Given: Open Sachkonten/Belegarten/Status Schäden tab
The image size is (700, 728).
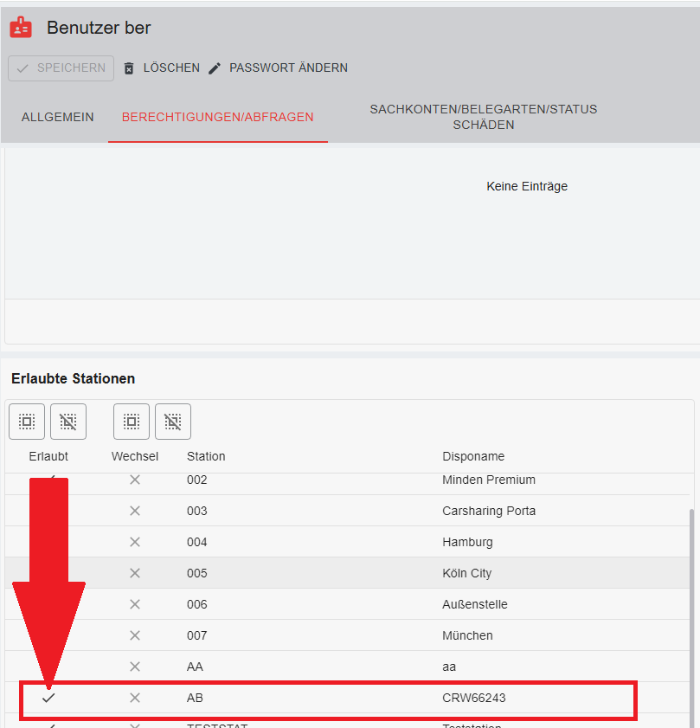Looking at the screenshot, I should click(483, 117).
